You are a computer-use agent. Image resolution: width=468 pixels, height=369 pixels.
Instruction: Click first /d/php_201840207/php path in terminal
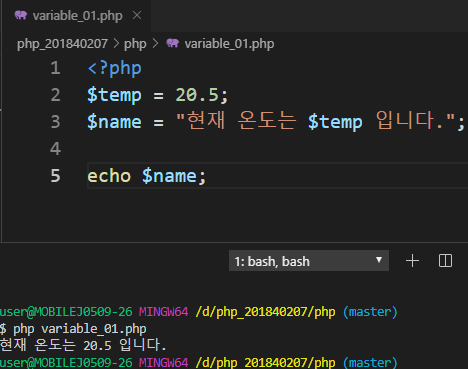tap(265, 312)
